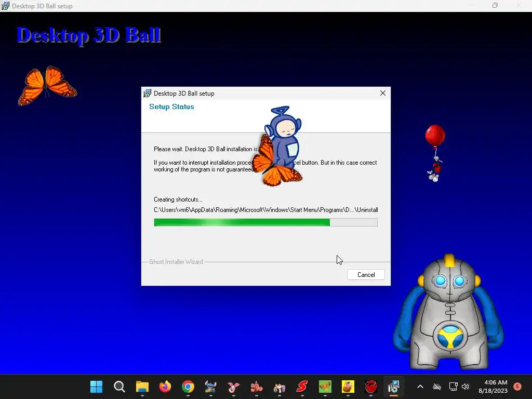Screen dimensions: 532x399
Task: Open the yellow-background Pumbaa app in taskbar
Action: [x=348, y=387]
